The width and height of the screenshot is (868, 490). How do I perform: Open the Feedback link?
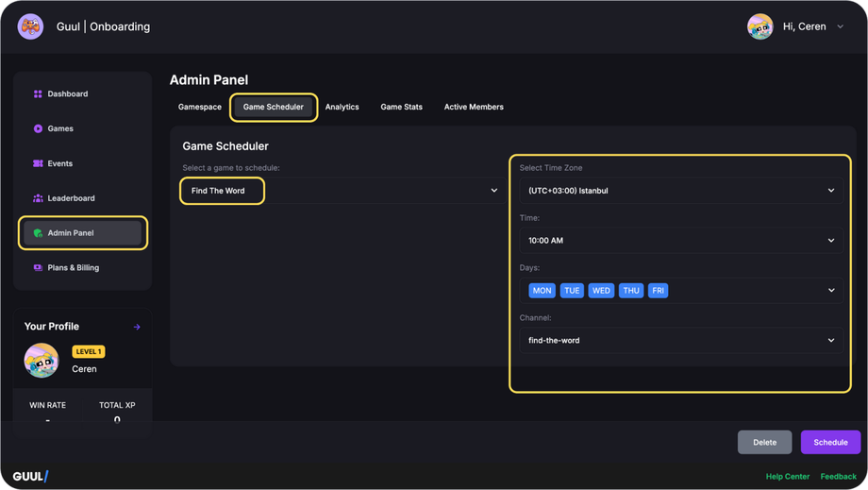(838, 476)
